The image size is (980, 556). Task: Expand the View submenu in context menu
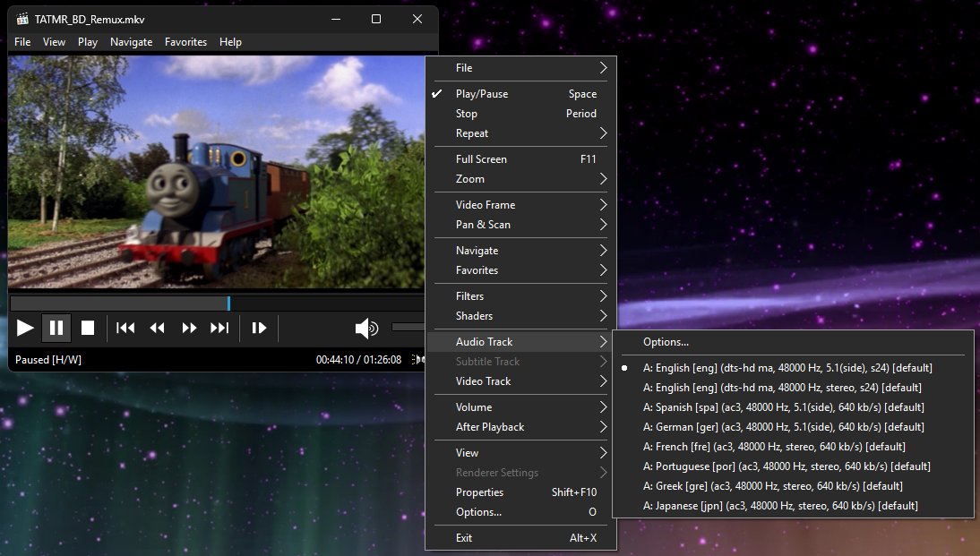point(520,453)
